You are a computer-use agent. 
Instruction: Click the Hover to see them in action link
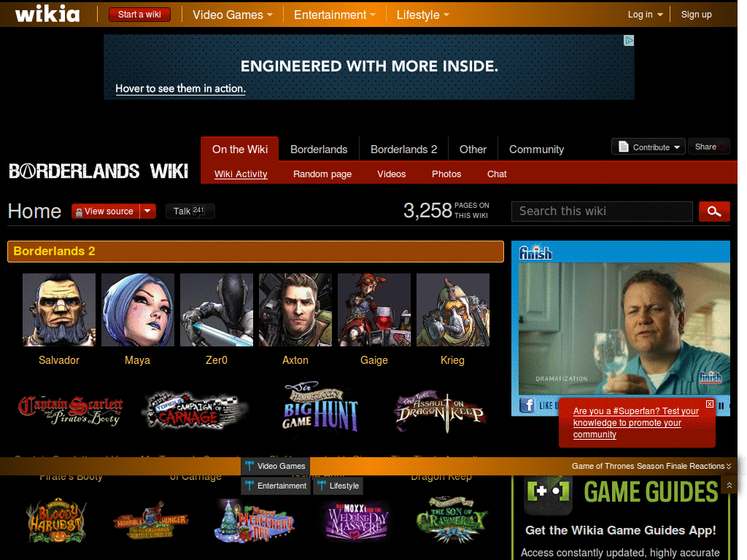click(181, 88)
